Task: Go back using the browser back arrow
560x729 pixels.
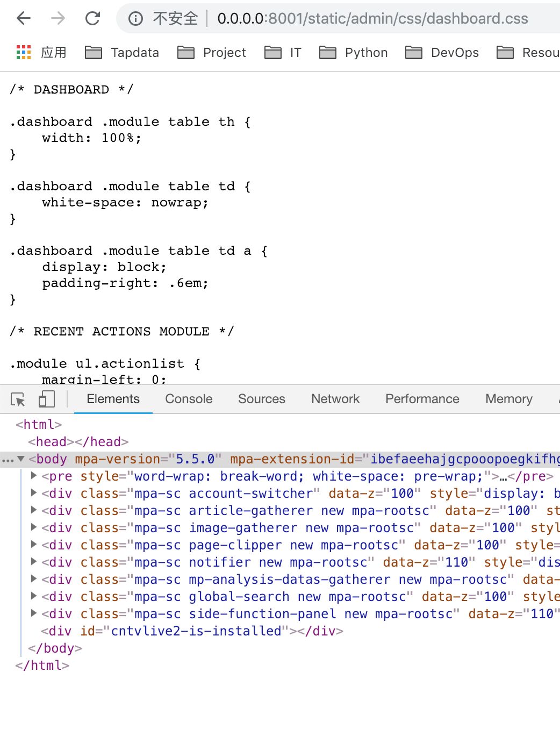Action: point(24,19)
